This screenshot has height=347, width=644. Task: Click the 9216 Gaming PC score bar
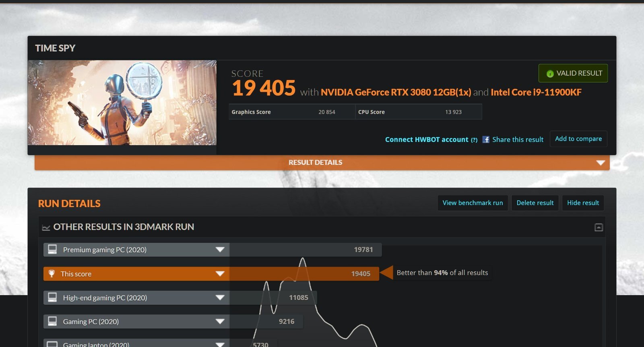(x=266, y=321)
